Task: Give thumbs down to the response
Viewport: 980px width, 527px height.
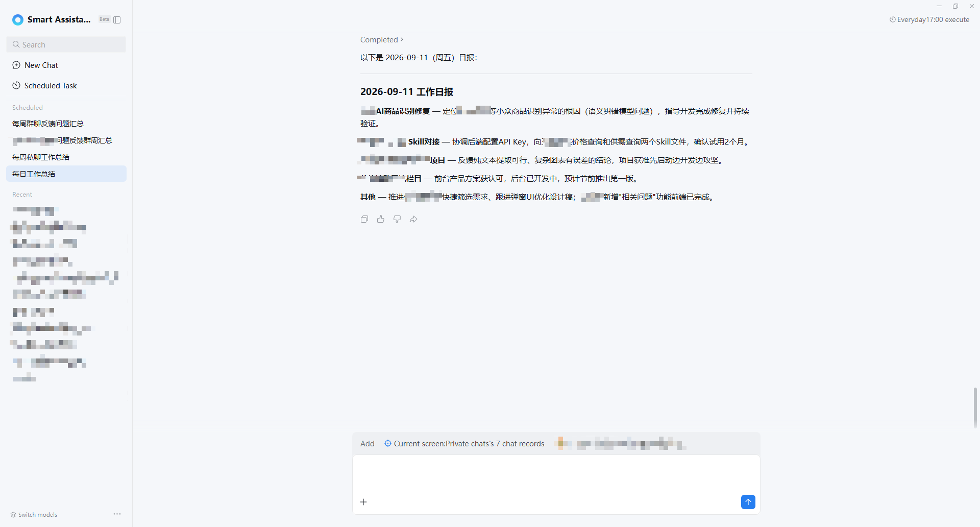Action: (397, 219)
